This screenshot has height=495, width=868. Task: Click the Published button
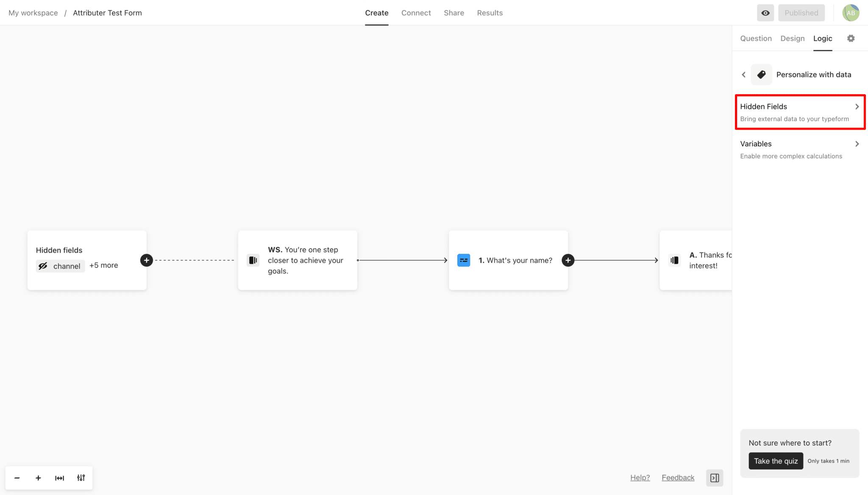coord(801,13)
